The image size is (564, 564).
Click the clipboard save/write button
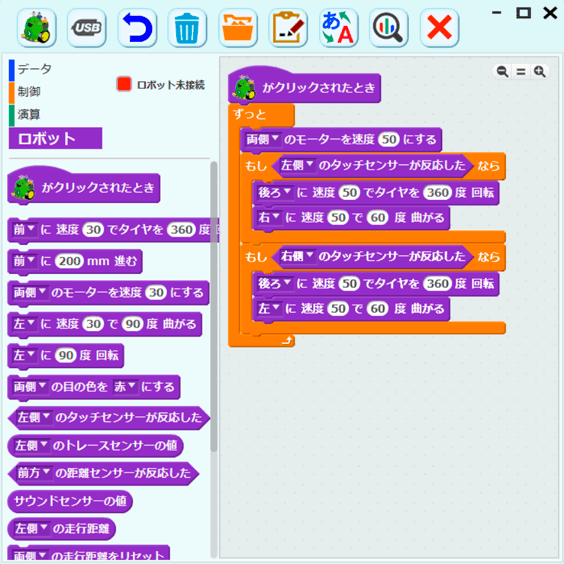[288, 28]
